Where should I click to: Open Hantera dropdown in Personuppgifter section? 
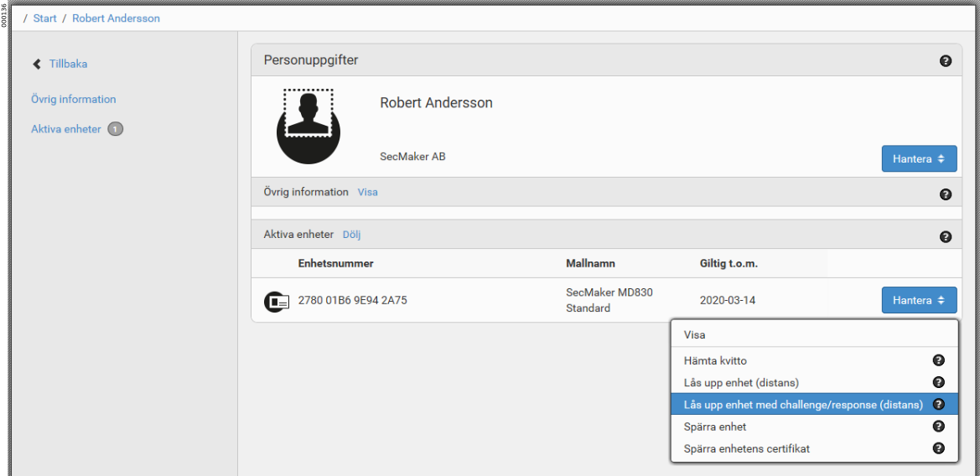[x=919, y=158]
